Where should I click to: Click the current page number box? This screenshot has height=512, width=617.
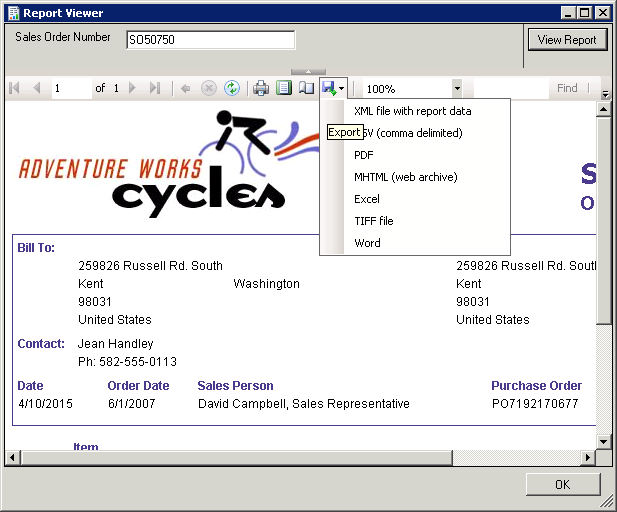72,88
